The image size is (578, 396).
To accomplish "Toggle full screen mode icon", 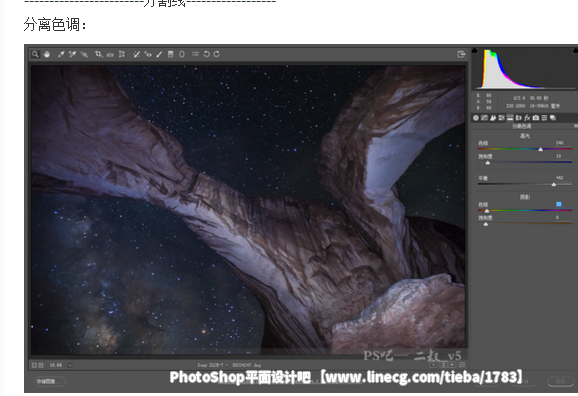I will tap(461, 54).
